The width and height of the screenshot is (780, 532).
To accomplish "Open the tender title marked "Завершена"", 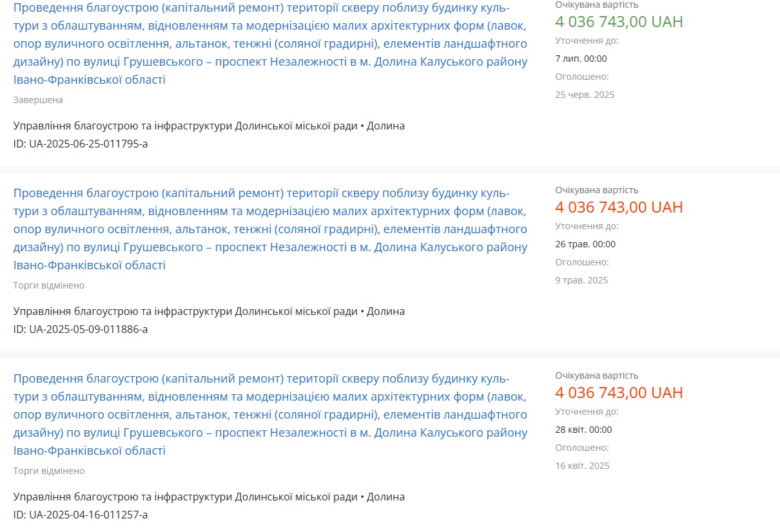I will [x=270, y=44].
